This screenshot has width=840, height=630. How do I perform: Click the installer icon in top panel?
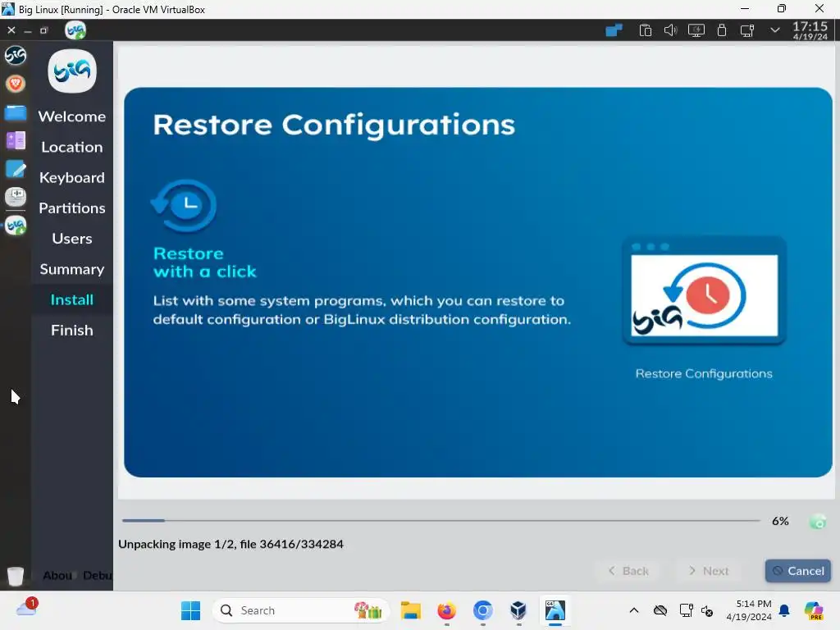click(75, 30)
